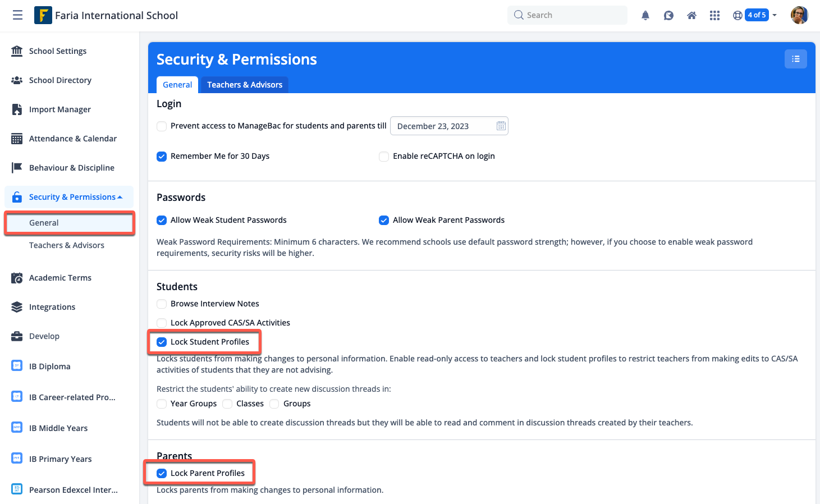
Task: Open the hamburger navigation menu
Action: point(18,15)
